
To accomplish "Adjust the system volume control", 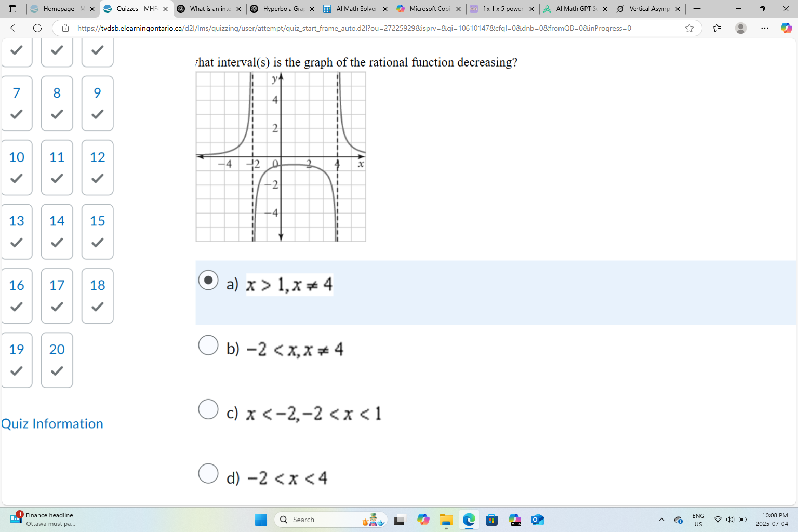I will pyautogui.click(x=729, y=519).
